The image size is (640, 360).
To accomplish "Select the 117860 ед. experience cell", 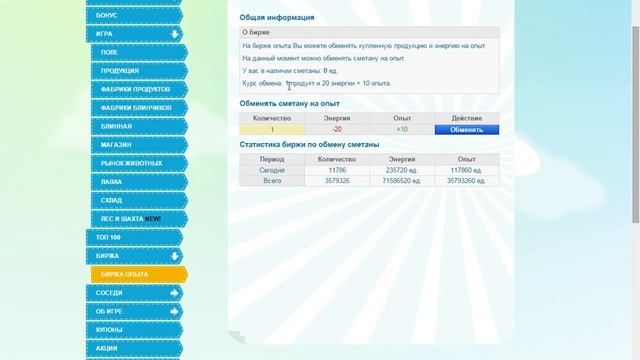I will click(x=467, y=170).
